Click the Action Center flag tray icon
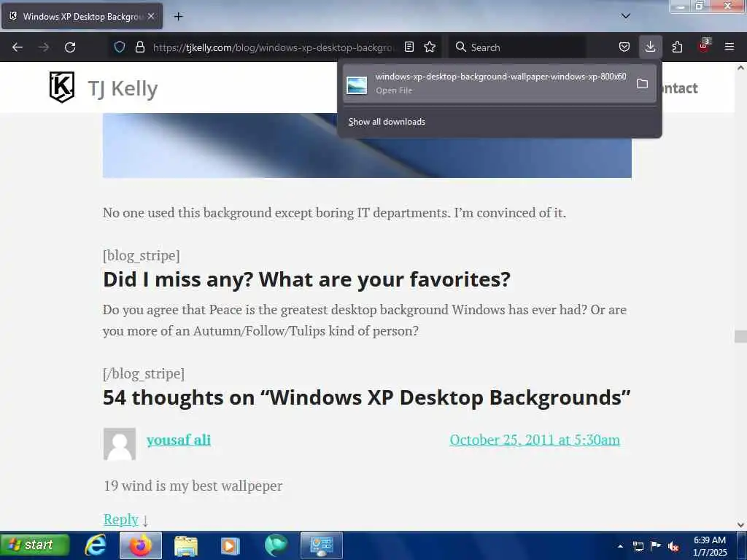747x560 pixels. (x=656, y=545)
